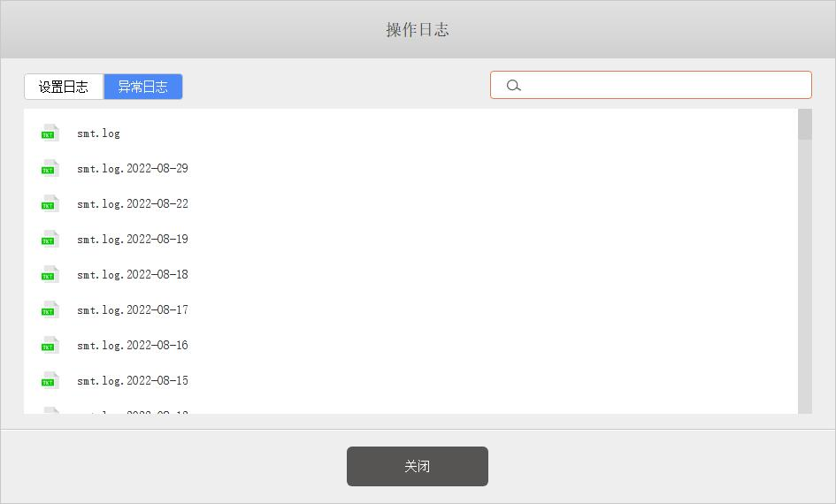Open log file smt.log.2022-08-29
This screenshot has width=836, height=504.
coord(133,169)
